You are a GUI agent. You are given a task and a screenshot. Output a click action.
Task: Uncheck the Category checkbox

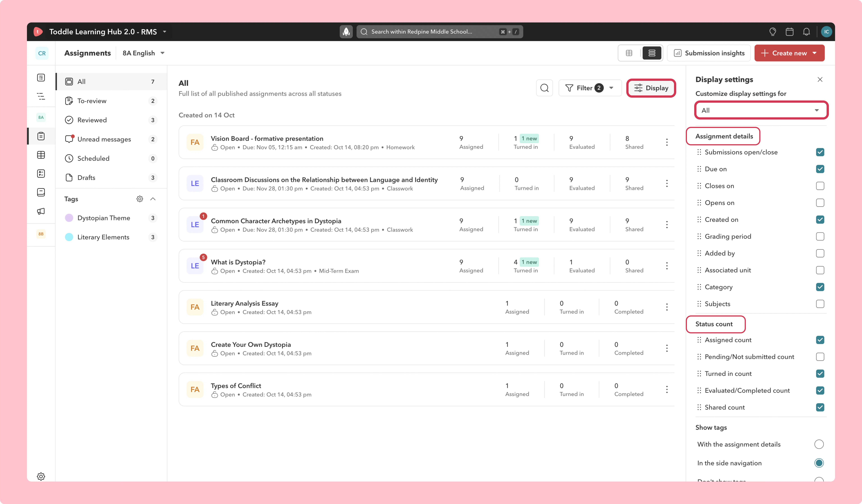(820, 287)
